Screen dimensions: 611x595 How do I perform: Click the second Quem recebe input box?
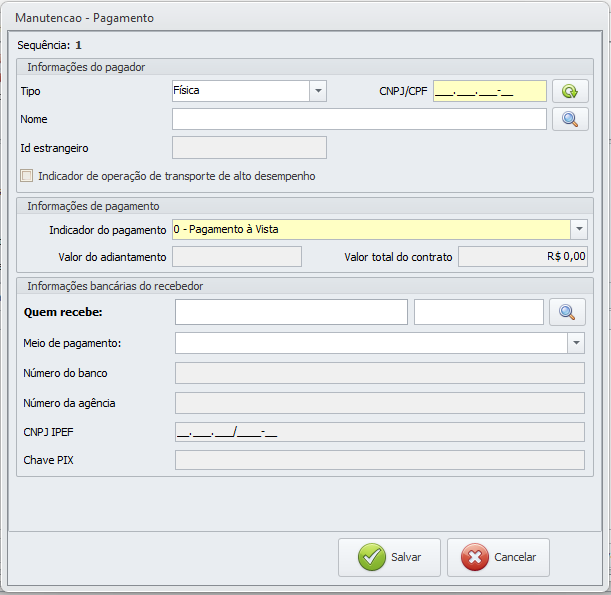pyautogui.click(x=478, y=312)
